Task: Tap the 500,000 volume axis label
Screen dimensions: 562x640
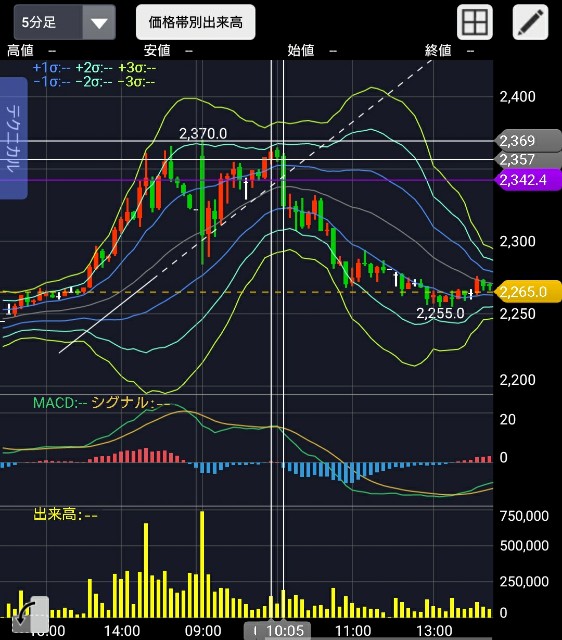Action: pyautogui.click(x=524, y=546)
